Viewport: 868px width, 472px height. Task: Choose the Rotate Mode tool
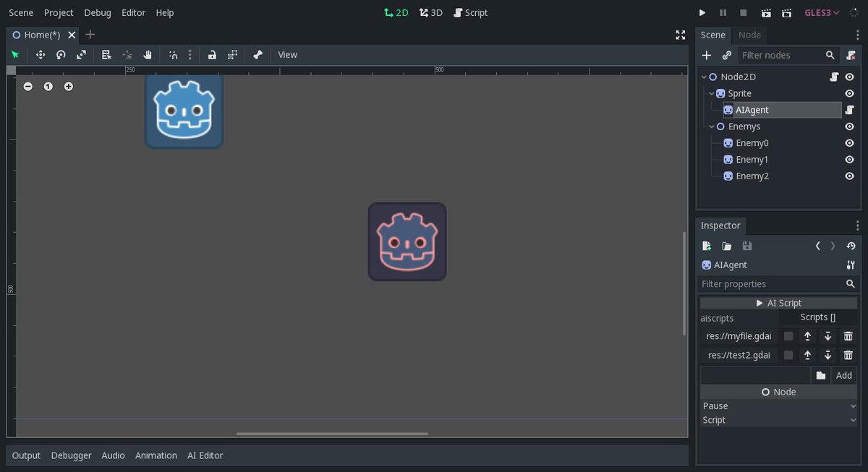tap(61, 55)
